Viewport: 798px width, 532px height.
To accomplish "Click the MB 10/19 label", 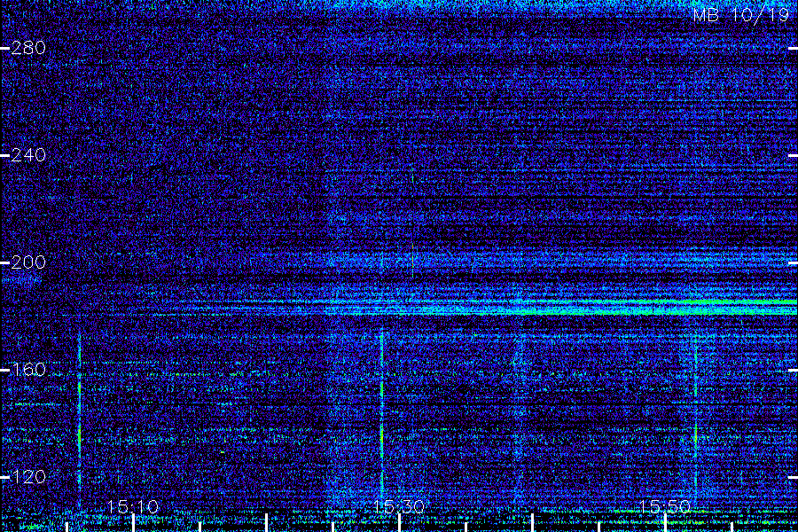I will (741, 15).
